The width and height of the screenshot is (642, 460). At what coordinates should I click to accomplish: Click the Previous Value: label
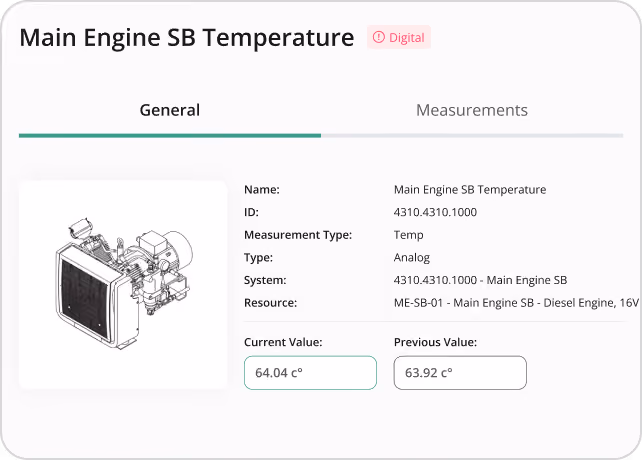436,342
